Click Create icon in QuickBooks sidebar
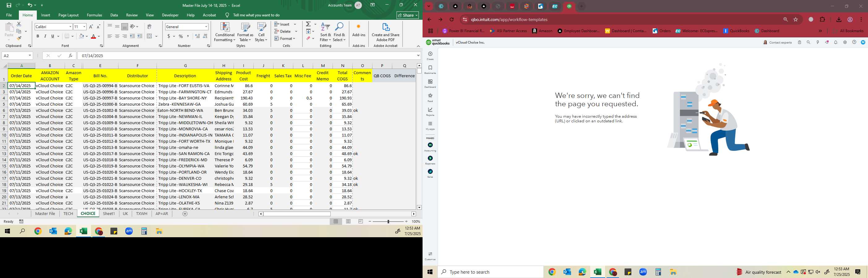868x278 pixels. [430, 56]
